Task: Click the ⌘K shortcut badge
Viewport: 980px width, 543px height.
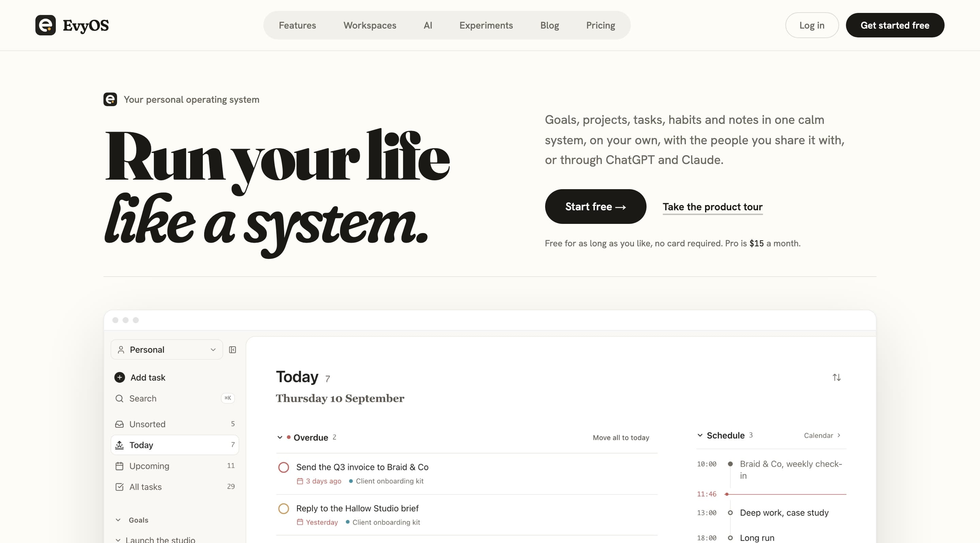Action: (228, 398)
